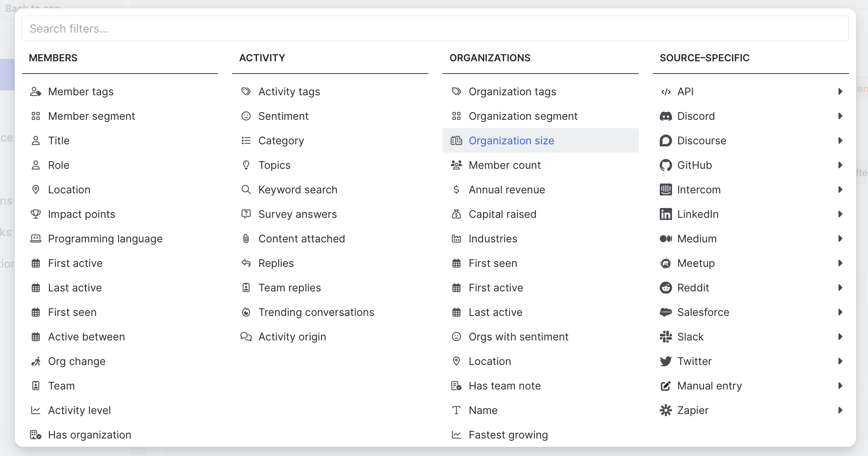Pick the Programming language filter

coord(105,239)
